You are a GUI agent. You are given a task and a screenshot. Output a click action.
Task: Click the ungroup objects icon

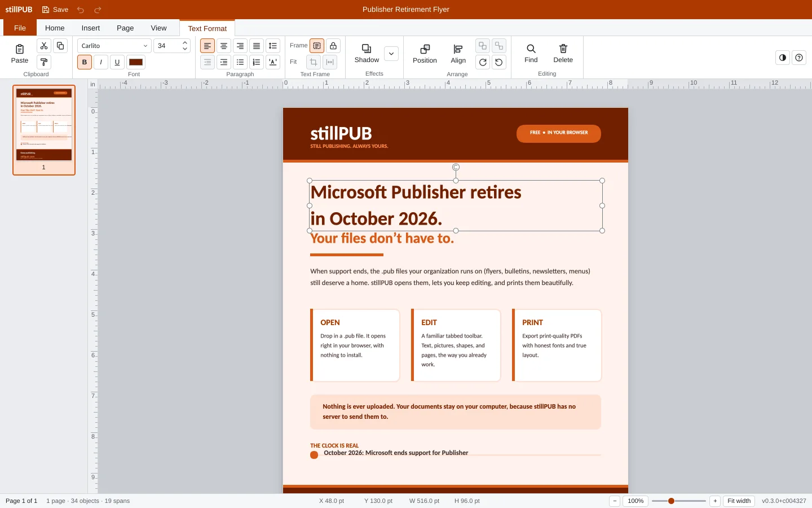499,46
